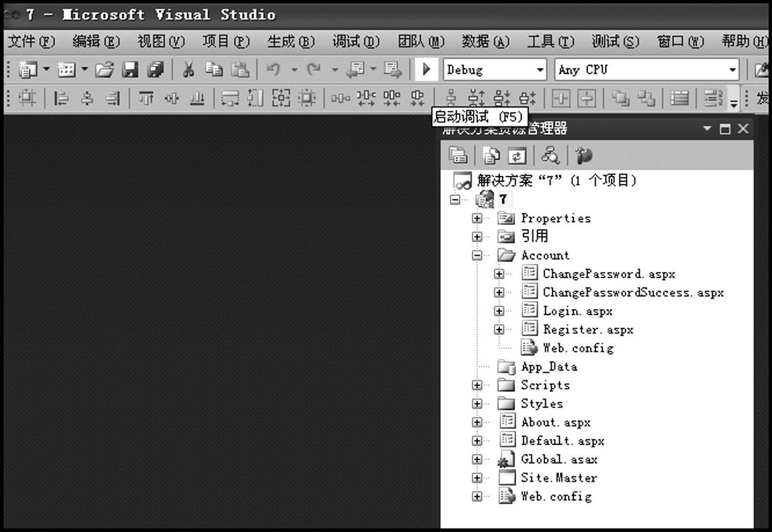Click the Copy icon in the toolbar
Image resolution: width=772 pixels, height=532 pixels.
click(x=214, y=70)
